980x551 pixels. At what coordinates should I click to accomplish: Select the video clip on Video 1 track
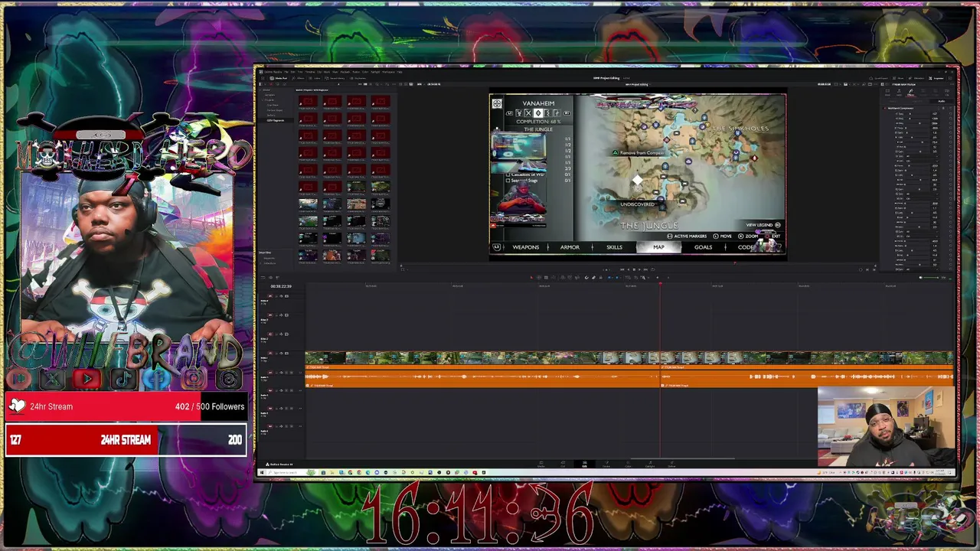pyautogui.click(x=629, y=357)
